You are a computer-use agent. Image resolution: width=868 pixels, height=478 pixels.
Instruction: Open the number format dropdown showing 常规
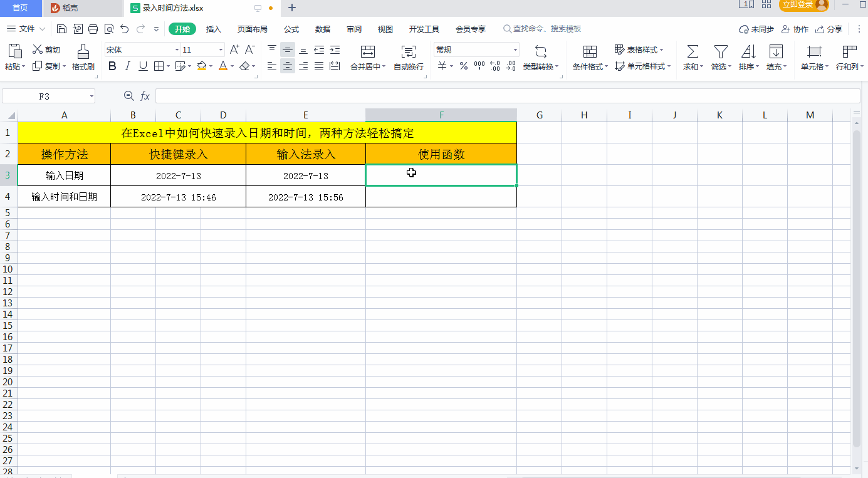[x=515, y=49]
